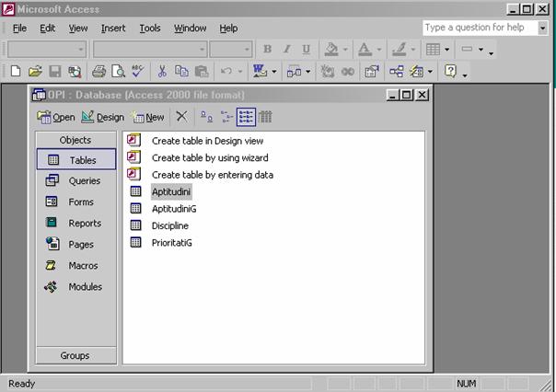The width and height of the screenshot is (556, 392).
Task: Select Pages in the Objects bar
Action: (75, 244)
